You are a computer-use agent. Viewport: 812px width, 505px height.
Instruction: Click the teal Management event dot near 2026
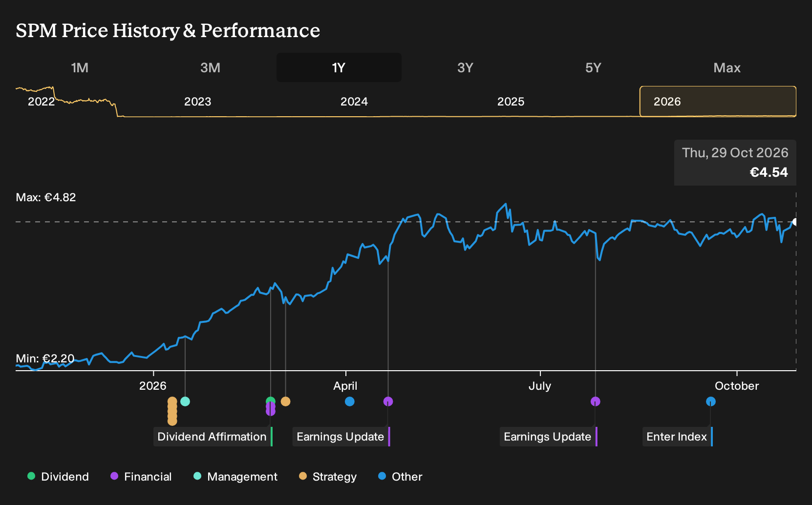coord(185,401)
